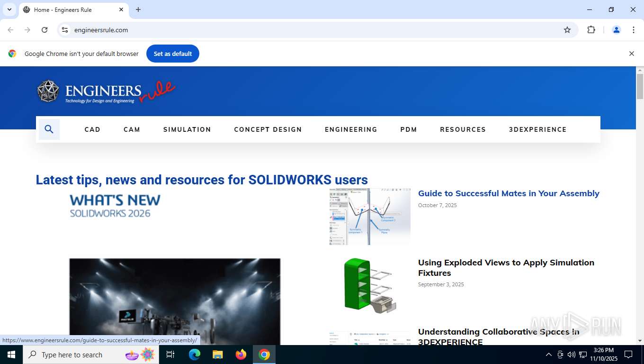Viewport: 644px width, 364px height.
Task: Click the September 3, 2025 date text
Action: coord(441,284)
